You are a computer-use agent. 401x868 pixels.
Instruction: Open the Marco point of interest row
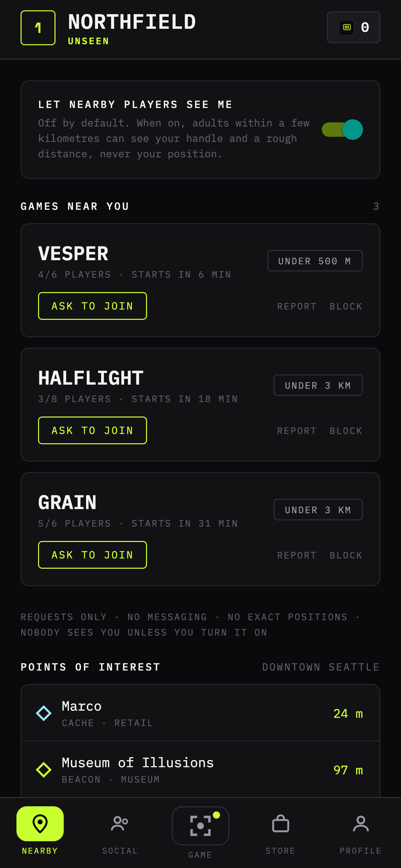point(200,713)
